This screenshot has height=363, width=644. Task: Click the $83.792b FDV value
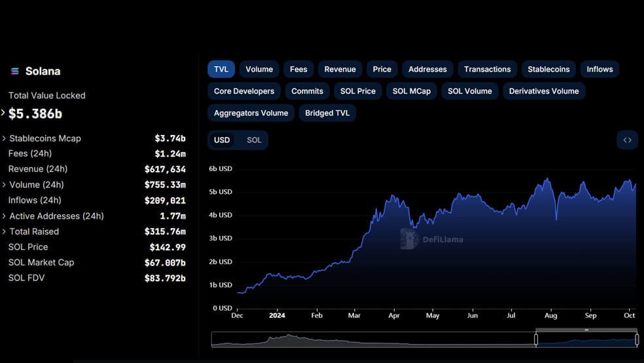tap(165, 278)
